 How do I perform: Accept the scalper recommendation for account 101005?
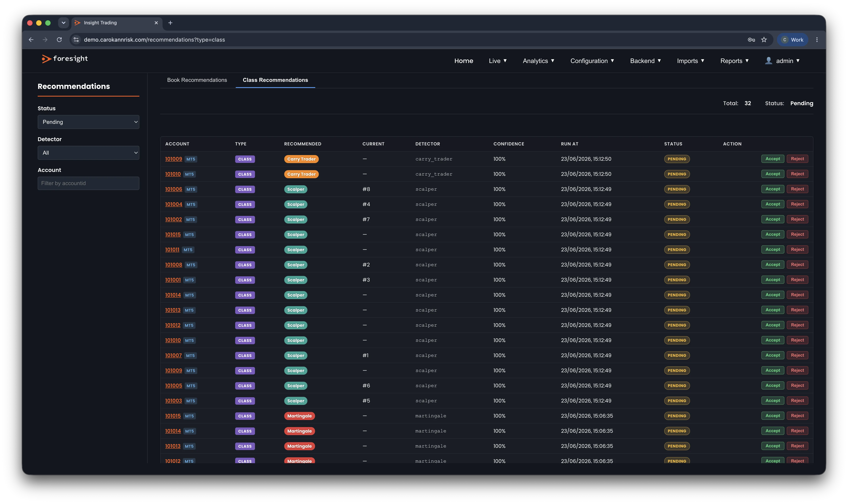[773, 385]
